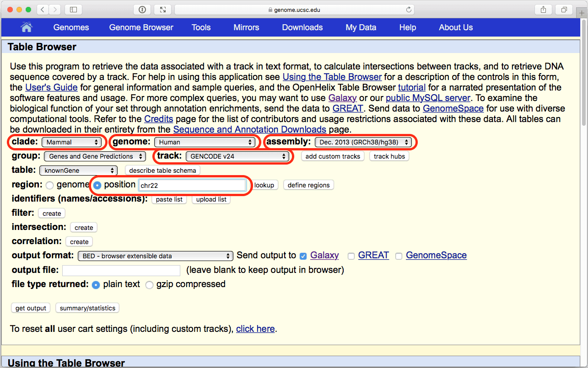Uncheck the Galaxy send output checkbox
This screenshot has height=368, width=588.
point(303,256)
